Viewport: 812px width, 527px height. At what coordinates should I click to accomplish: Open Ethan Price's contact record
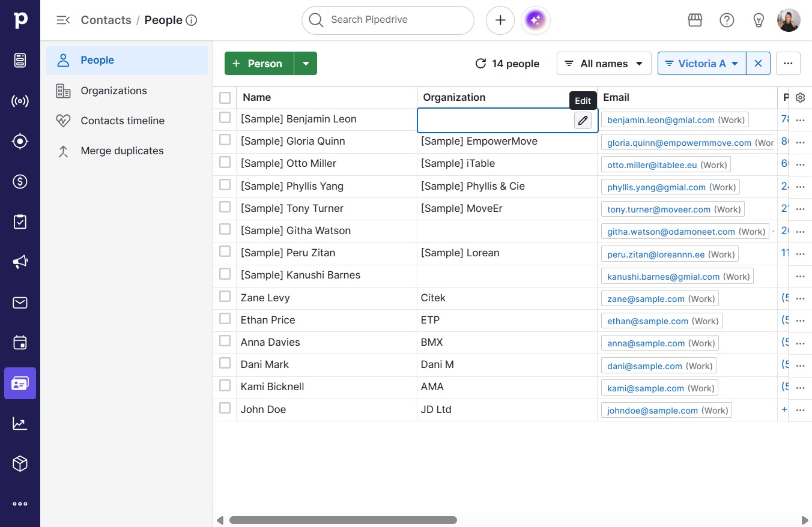coord(268,320)
